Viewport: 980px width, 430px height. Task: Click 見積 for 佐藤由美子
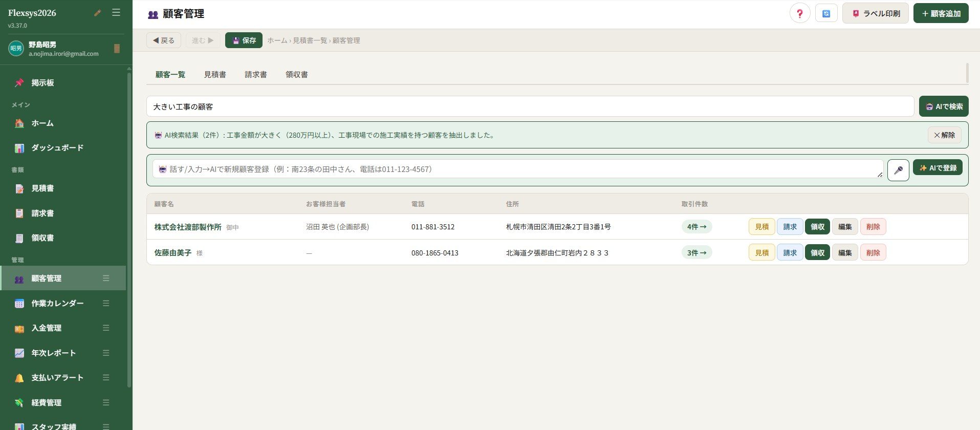(762, 252)
